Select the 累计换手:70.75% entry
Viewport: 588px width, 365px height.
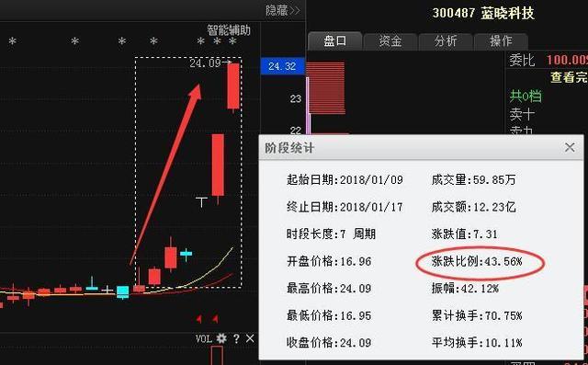point(477,315)
